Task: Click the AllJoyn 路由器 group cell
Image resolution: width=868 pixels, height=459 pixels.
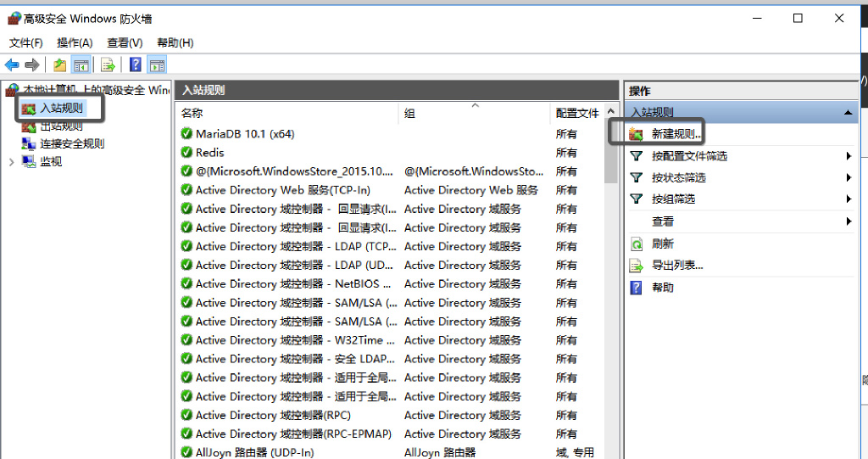Action: pos(440,452)
